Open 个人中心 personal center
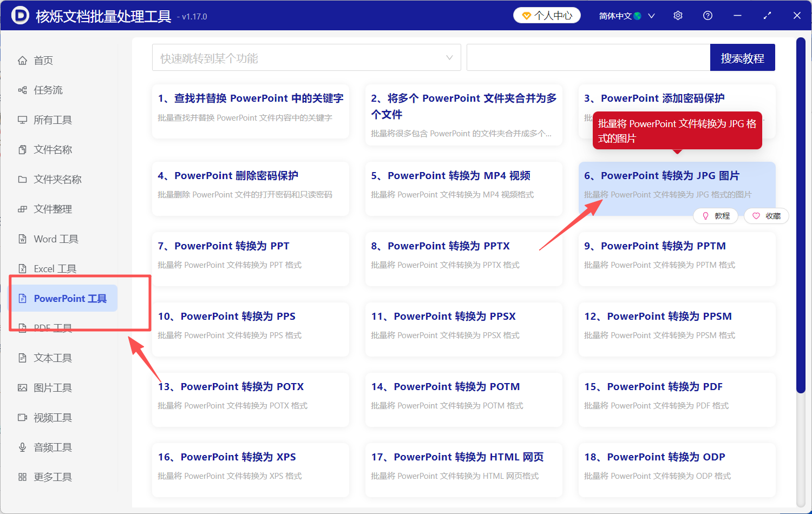The image size is (812, 514). click(x=547, y=15)
